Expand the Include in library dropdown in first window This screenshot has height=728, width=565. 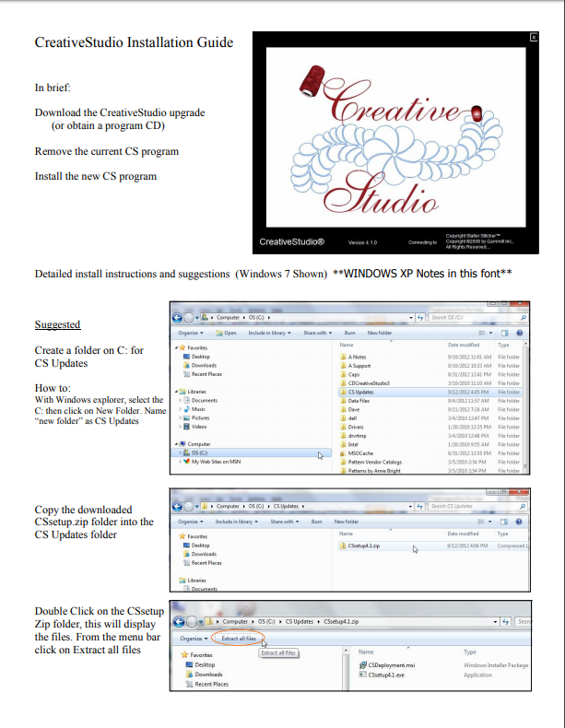[268, 333]
